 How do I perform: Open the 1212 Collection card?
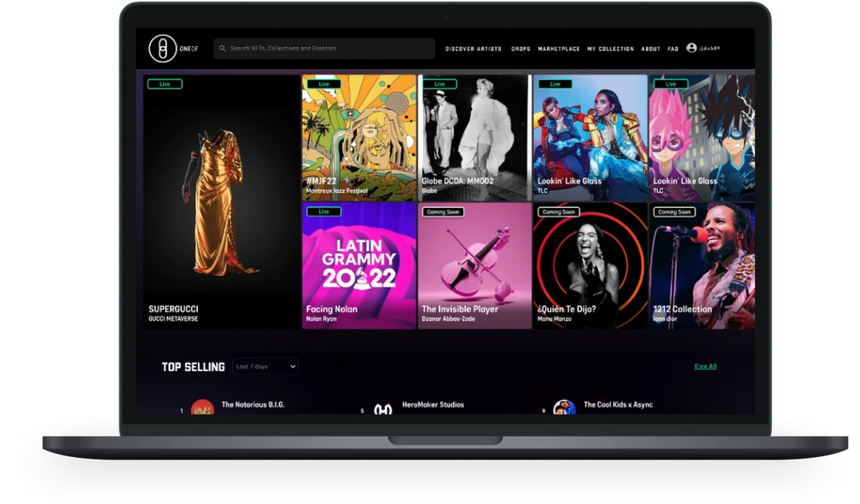pyautogui.click(x=702, y=266)
